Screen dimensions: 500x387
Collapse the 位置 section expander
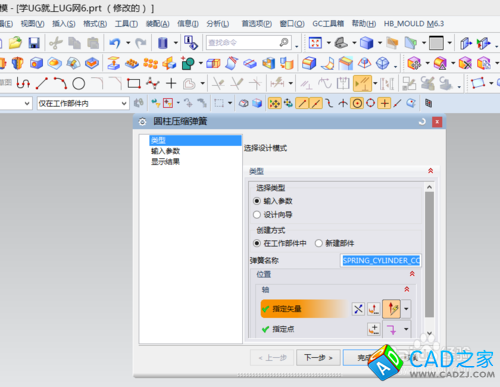[412, 274]
